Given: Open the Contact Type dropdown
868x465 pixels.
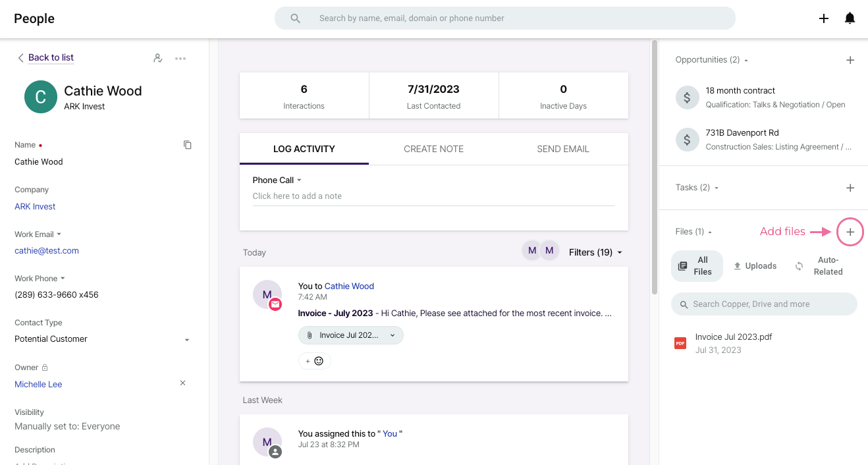Looking at the screenshot, I should 103,339.
